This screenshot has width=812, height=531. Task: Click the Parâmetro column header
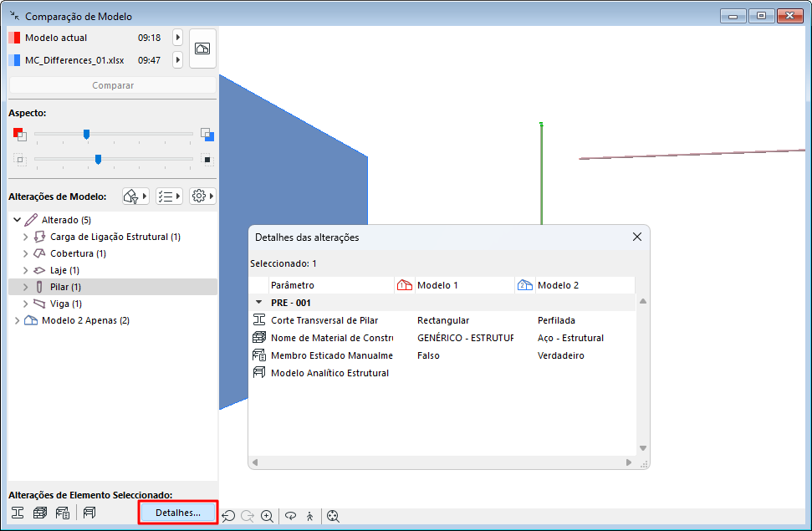coord(331,285)
